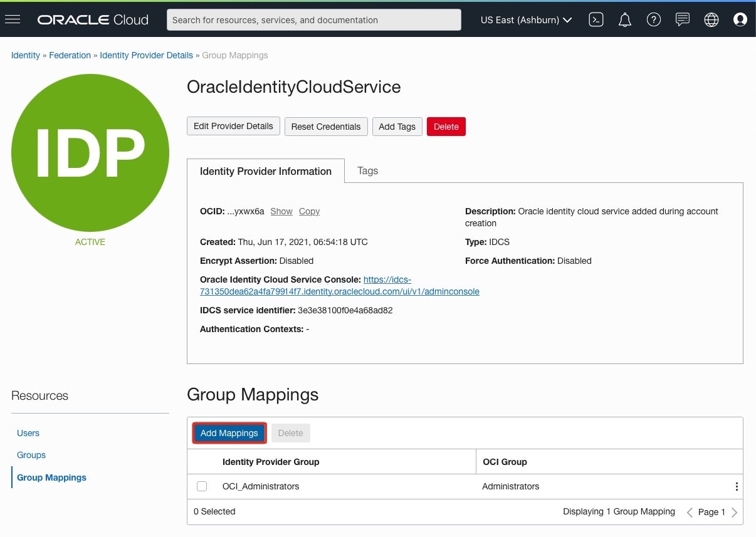Click the Group Mappings section heading
The image size is (756, 537).
click(x=253, y=395)
